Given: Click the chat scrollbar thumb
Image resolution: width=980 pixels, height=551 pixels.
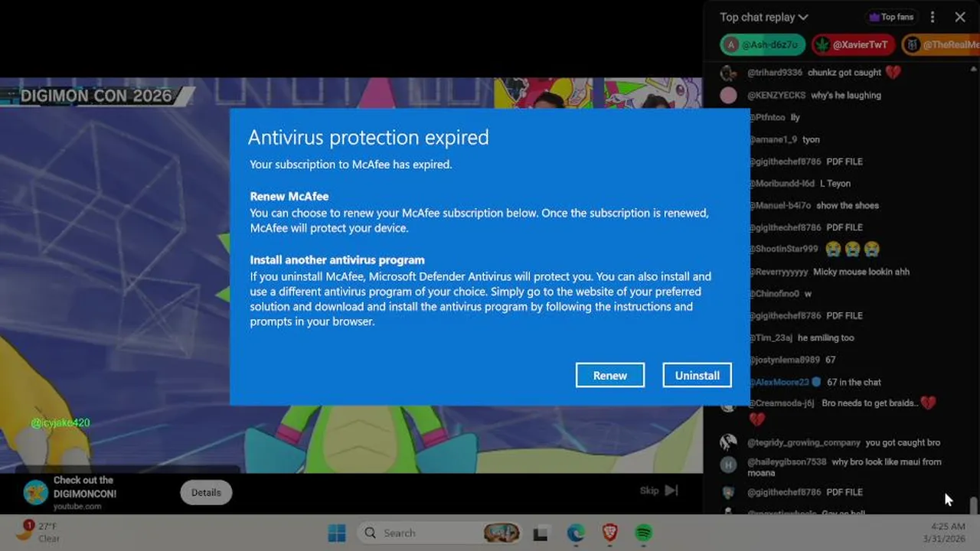Looking at the screenshot, I should (x=973, y=505).
